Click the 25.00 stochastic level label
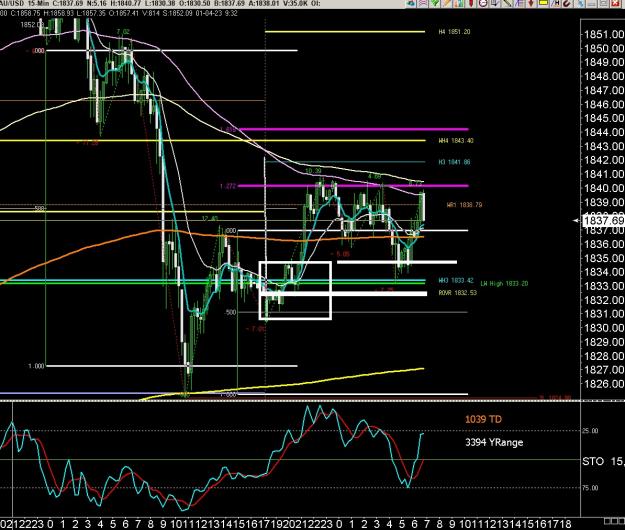 coord(590,431)
